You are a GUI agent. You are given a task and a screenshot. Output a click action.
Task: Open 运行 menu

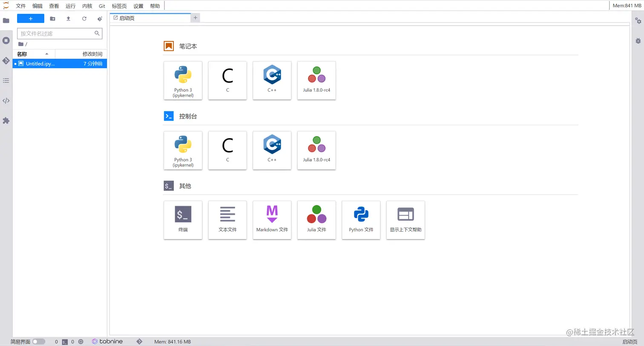(71, 6)
